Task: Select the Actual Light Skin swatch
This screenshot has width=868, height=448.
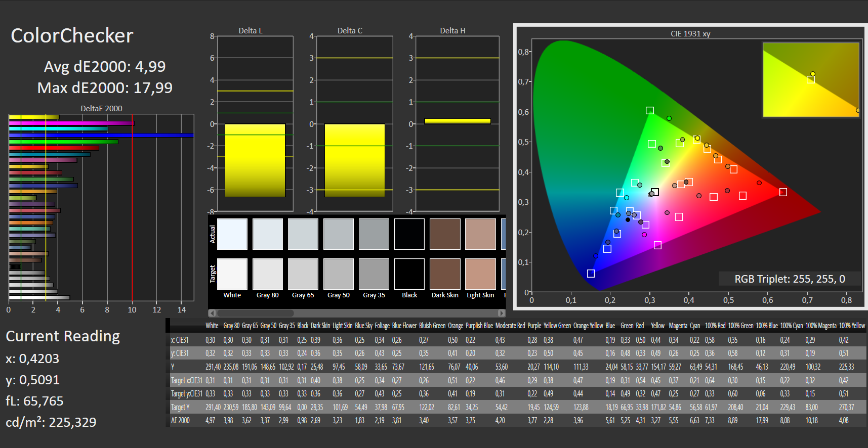Action: click(x=480, y=234)
